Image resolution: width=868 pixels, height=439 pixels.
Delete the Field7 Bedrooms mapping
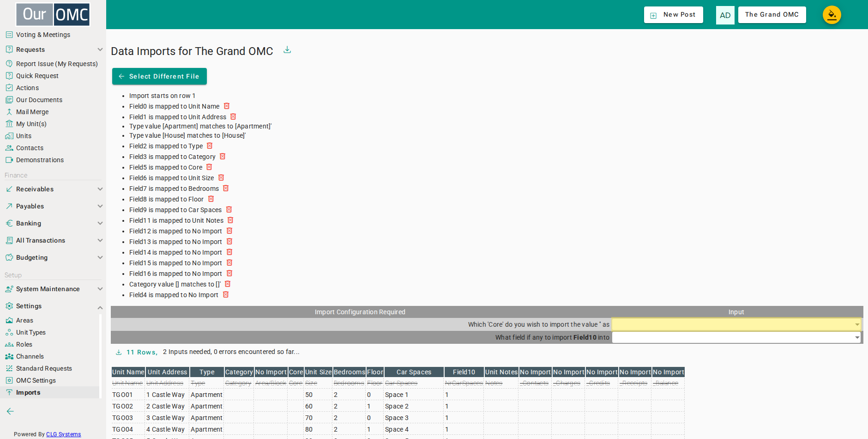(226, 189)
